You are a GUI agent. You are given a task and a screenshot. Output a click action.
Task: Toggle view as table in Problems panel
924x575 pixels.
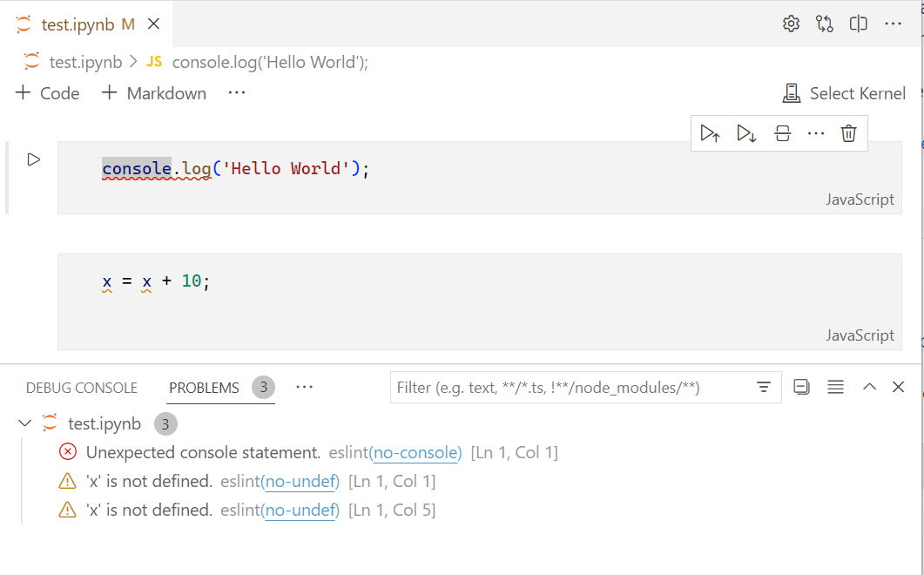click(x=835, y=387)
